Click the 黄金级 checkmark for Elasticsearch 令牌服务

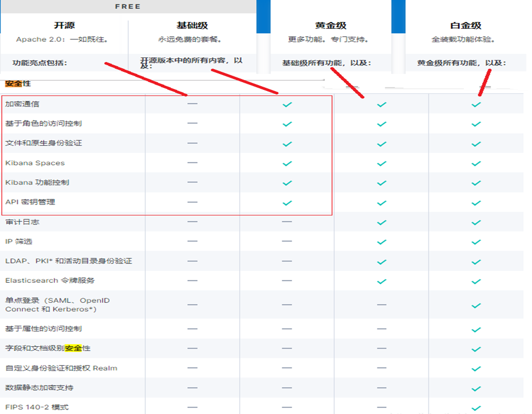click(x=382, y=282)
